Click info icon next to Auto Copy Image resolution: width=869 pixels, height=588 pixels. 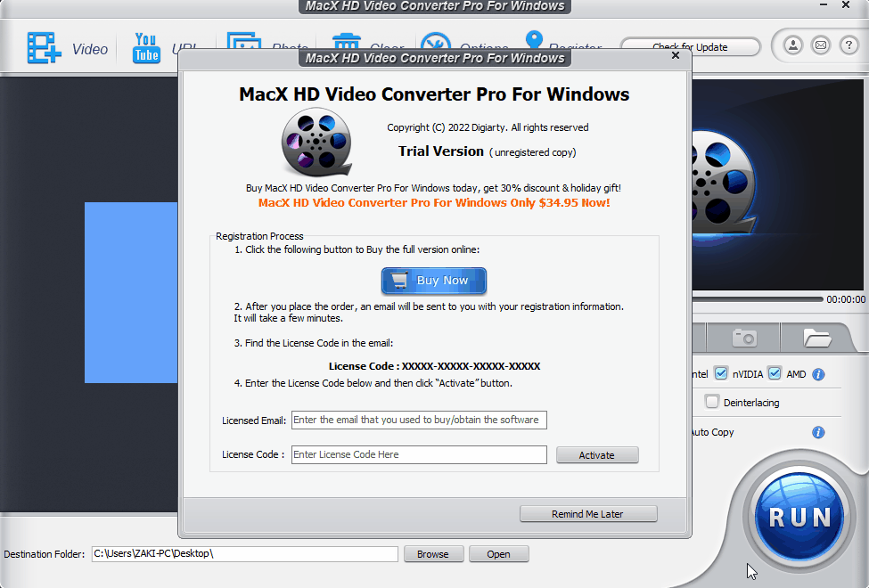tap(818, 432)
